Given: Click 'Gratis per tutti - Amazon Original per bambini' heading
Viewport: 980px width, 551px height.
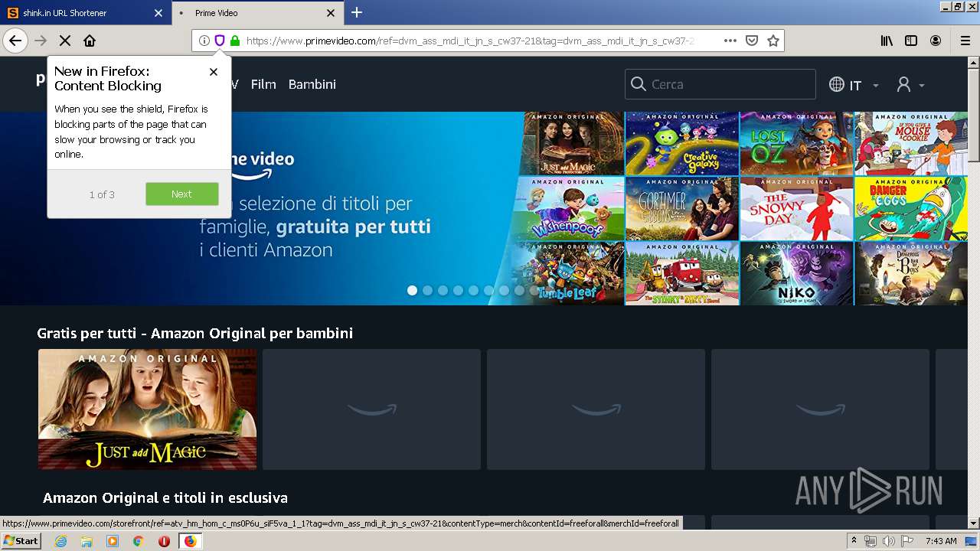Looking at the screenshot, I should coord(194,333).
